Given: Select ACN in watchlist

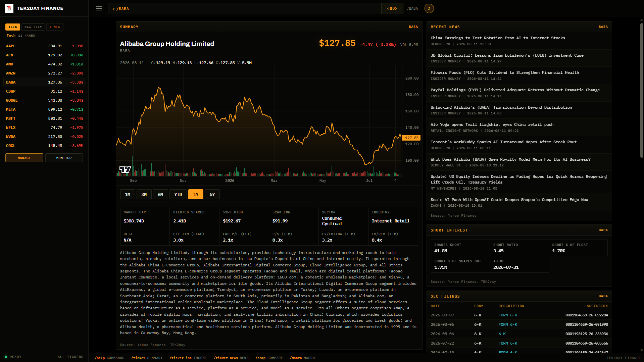Looking at the screenshot, I should pyautogui.click(x=44, y=55).
